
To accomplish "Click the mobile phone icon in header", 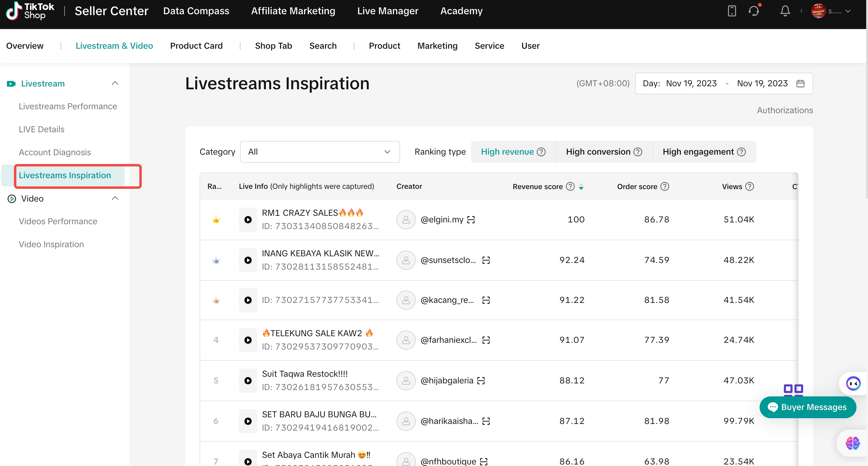I will coord(731,11).
